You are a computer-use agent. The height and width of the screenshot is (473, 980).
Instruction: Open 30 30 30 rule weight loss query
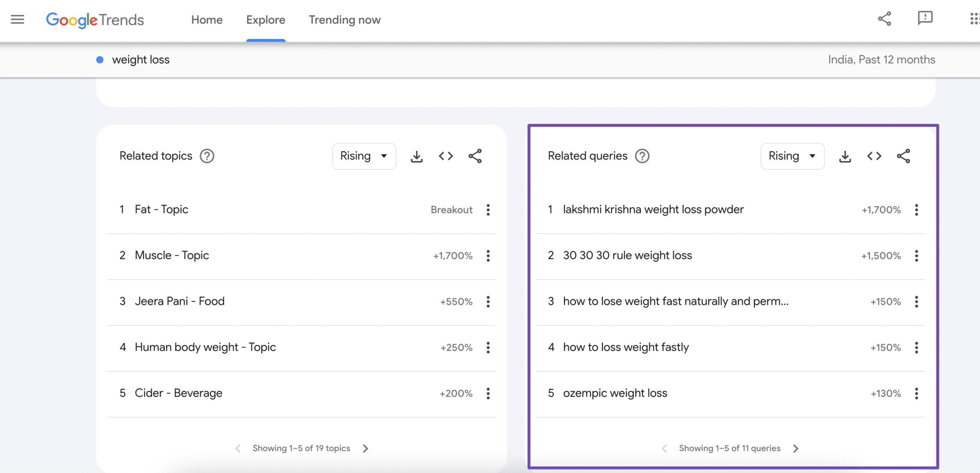[x=627, y=255]
